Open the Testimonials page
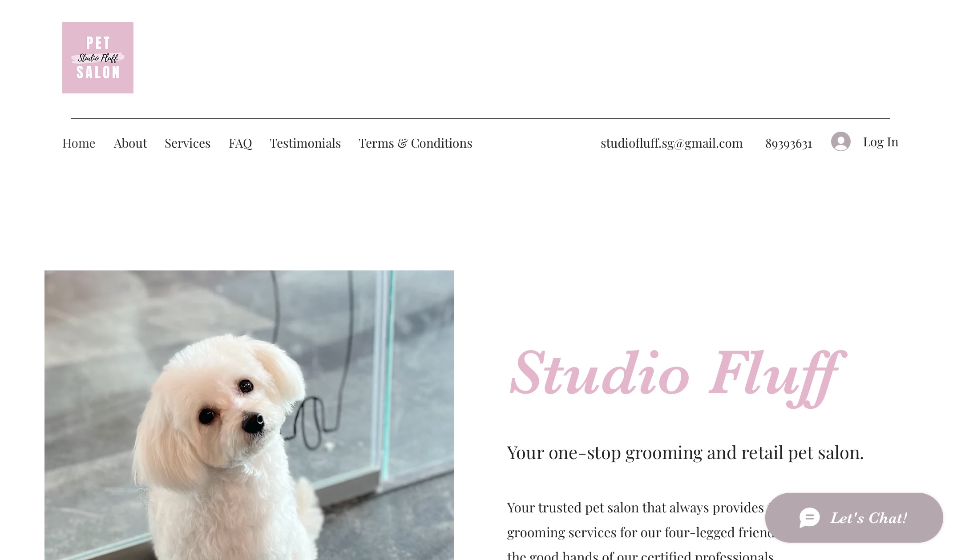961x560 pixels. [305, 143]
